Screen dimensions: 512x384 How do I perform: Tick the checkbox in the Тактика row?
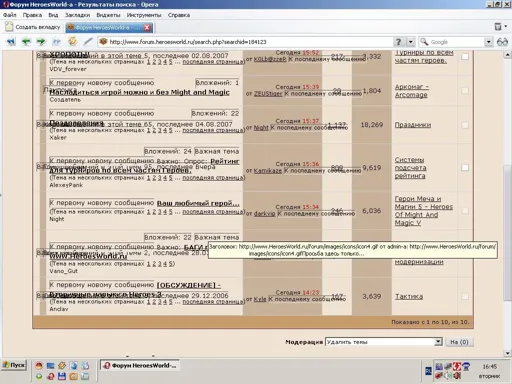(465, 296)
